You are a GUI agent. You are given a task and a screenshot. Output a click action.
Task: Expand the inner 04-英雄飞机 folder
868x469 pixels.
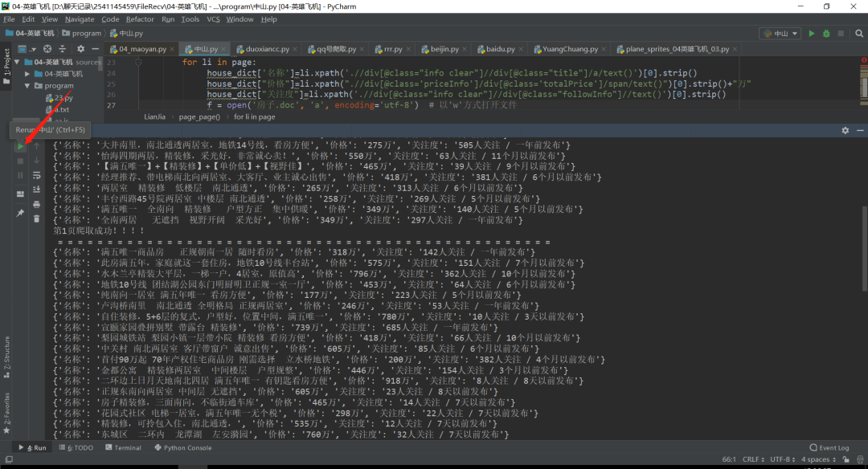pos(27,74)
